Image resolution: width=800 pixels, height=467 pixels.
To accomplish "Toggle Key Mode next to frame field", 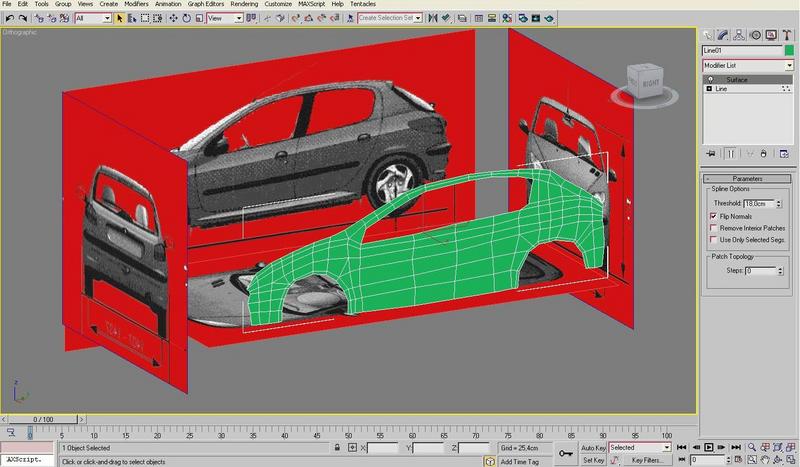I will (682, 460).
